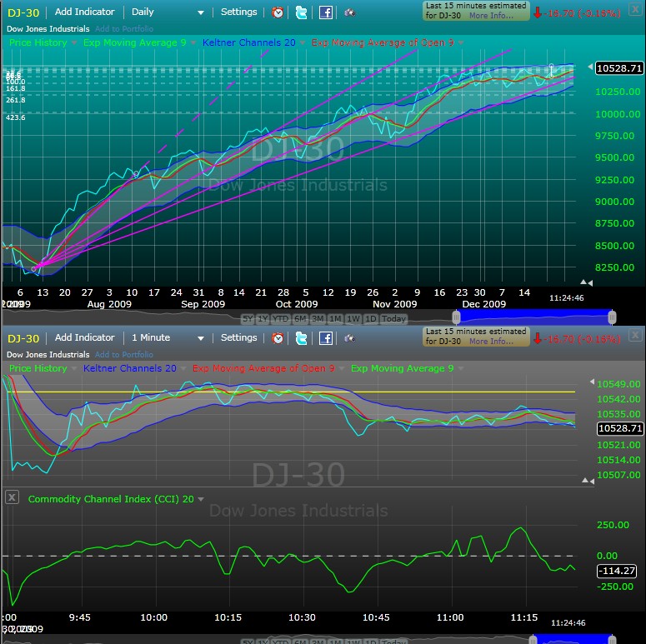Click the alarm clock icon in the Daily chart toolbar
The image size is (646, 644).
pos(278,12)
